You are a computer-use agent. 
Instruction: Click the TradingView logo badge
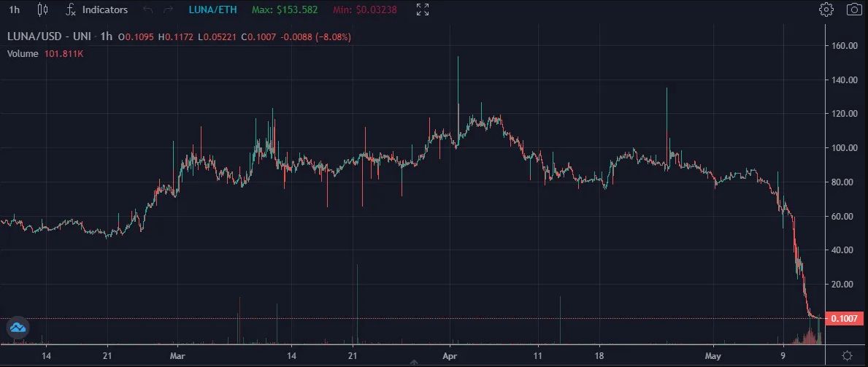18,328
